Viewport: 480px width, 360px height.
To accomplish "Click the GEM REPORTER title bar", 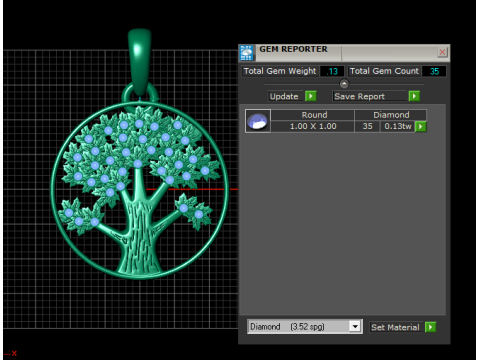I will [344, 53].
